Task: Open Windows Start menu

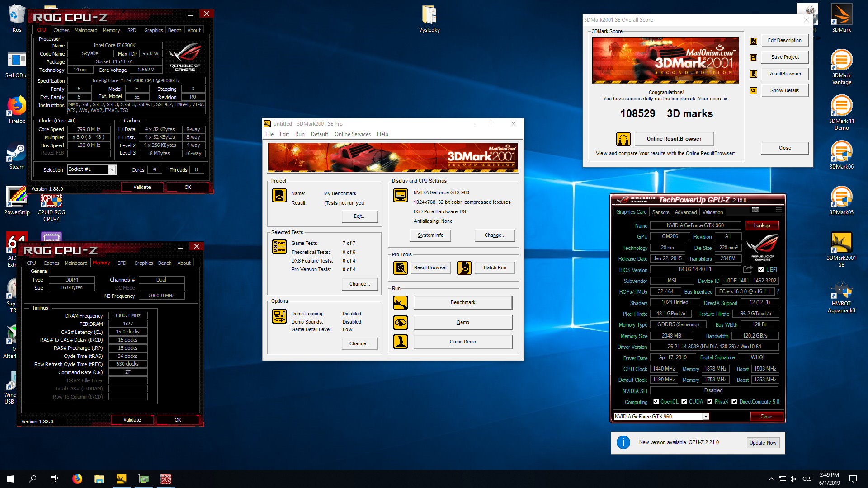Action: pos(11,479)
